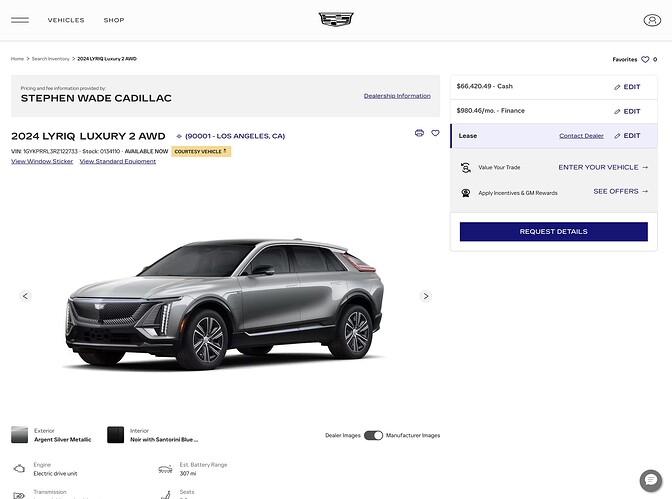This screenshot has width=672, height=499.
Task: Open the View Window Sticker link
Action: [x=42, y=161]
